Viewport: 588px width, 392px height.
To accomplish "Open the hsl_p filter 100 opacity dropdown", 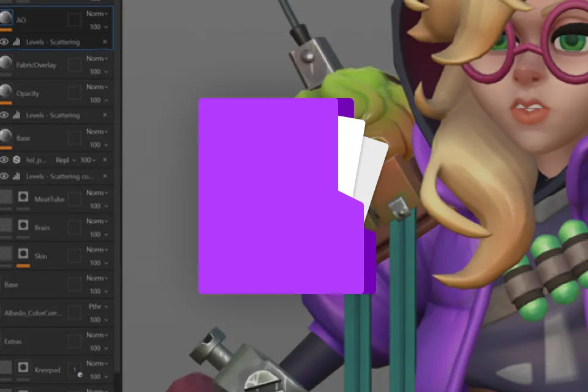I will click(x=88, y=160).
